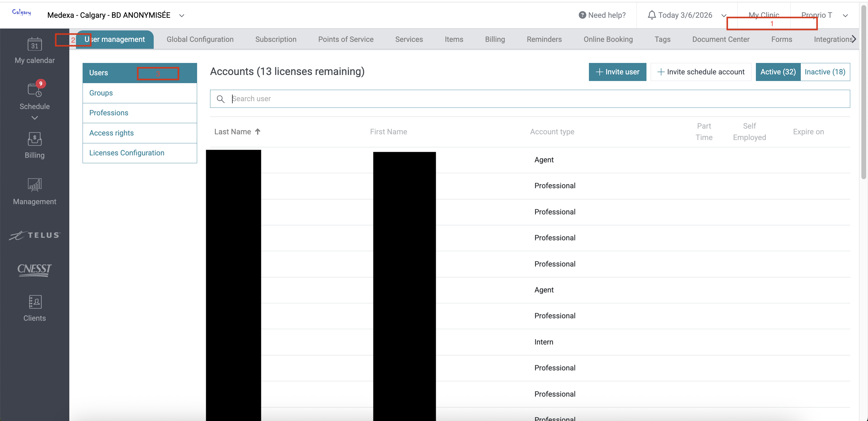
Task: Open Access rights in the side menu
Action: tap(112, 133)
